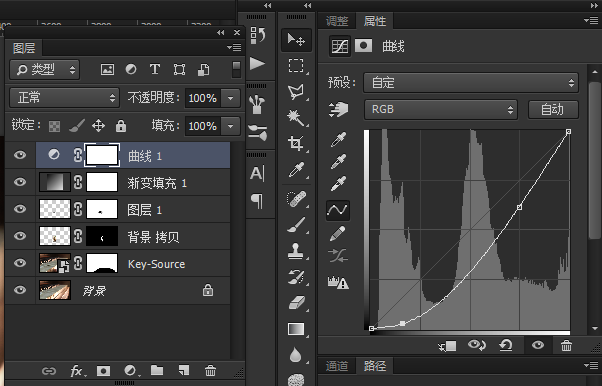Image resolution: width=602 pixels, height=386 pixels.
Task: Click the 不透明度 100% value field
Action: tap(203, 98)
